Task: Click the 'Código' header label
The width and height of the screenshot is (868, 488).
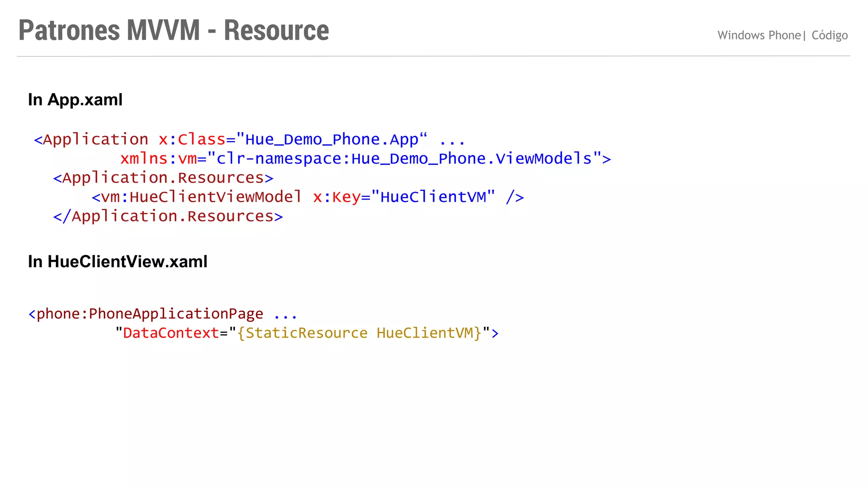Action: (x=829, y=35)
